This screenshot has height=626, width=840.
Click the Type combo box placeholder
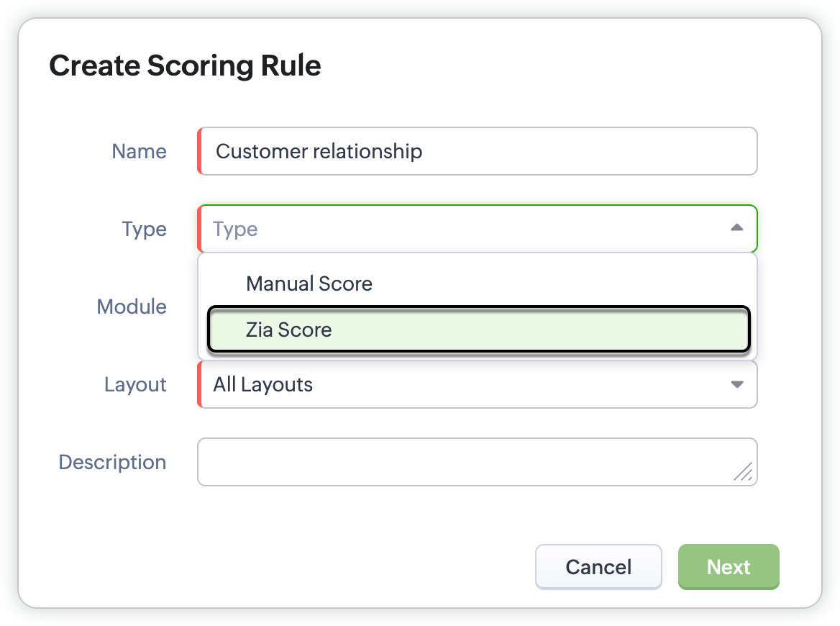pyautogui.click(x=236, y=229)
